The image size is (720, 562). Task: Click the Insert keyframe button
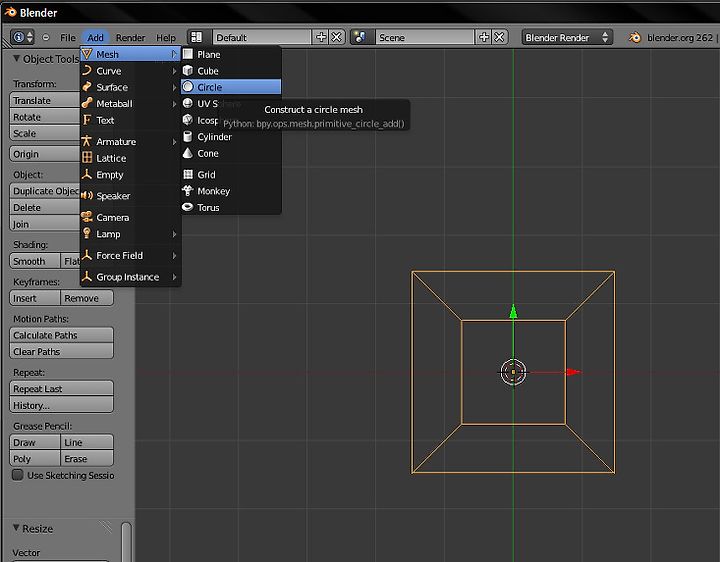point(34,298)
